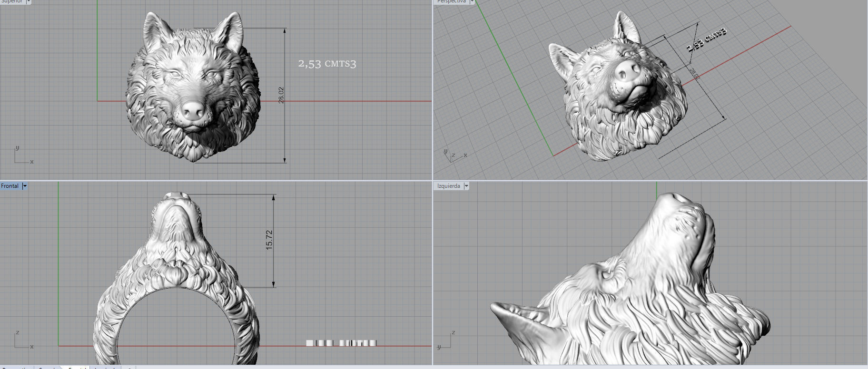
Task: Open the Superior viewport title dropdown arrow
Action: pyautogui.click(x=28, y=2)
